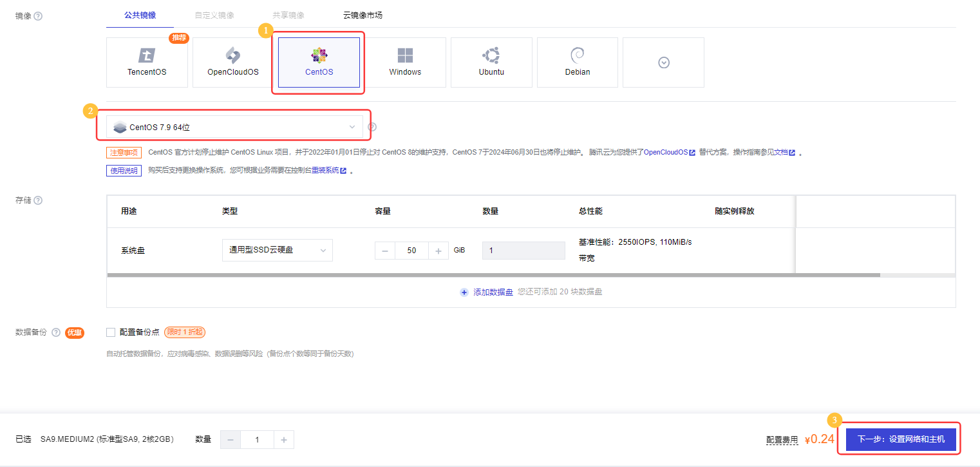Screen dimensions: 980x467
Task: Enable 配置备份点 checkbox
Action: click(x=111, y=332)
